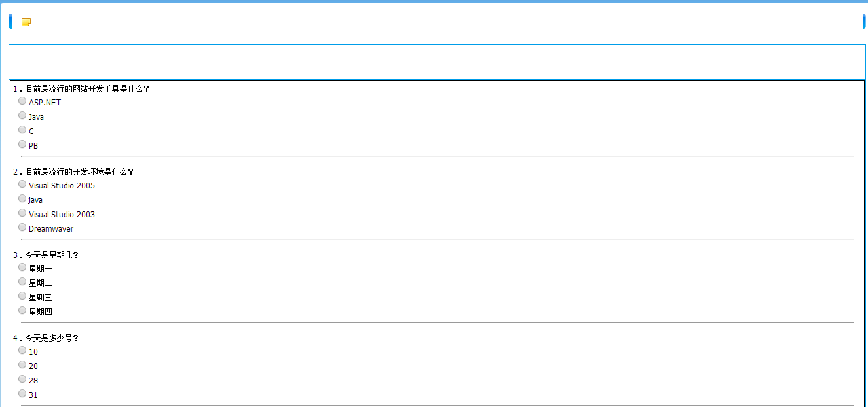Select Visual Studio 2003 option
Viewport: 868px width, 407px height.
pos(22,213)
